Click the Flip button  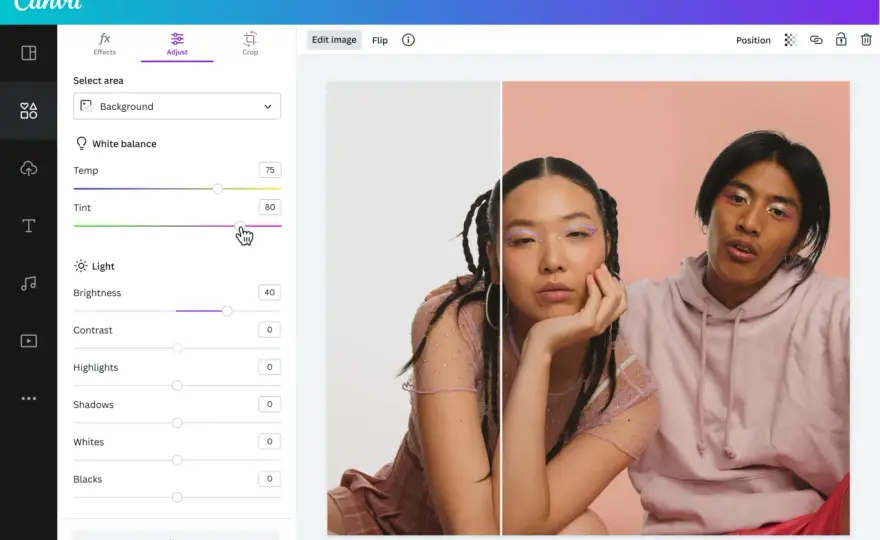click(x=380, y=40)
